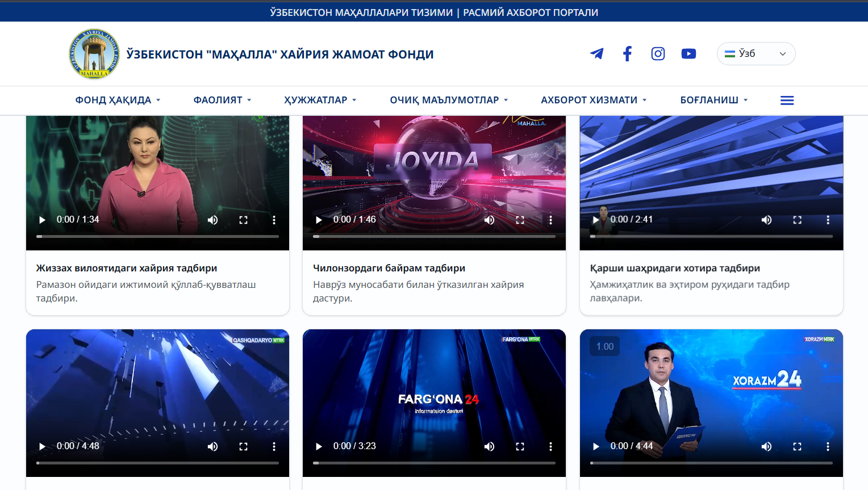This screenshot has height=490, width=868.
Task: Seek on the Чилонзордаги video progress bar
Action: pyautogui.click(x=434, y=236)
